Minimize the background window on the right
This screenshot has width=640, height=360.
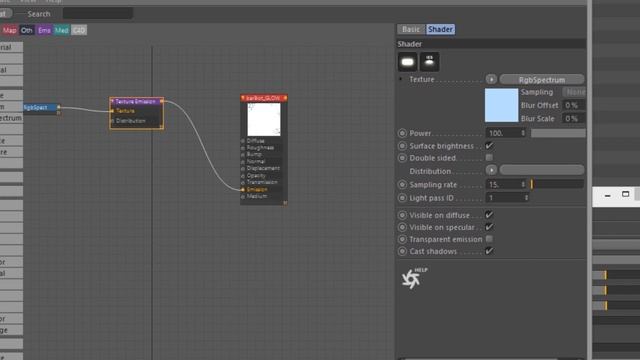(607, 196)
